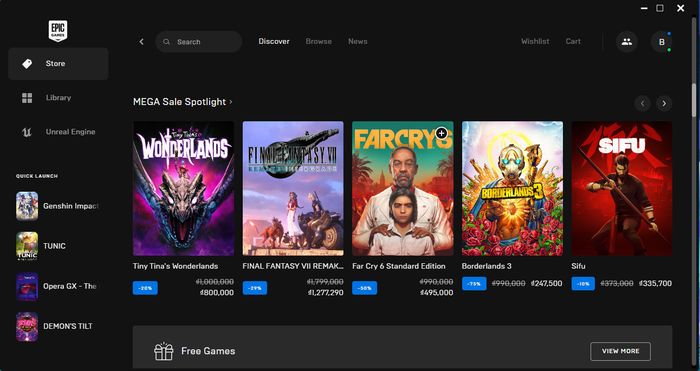Click the Epic Games logo
700x371 pixels.
point(58,31)
